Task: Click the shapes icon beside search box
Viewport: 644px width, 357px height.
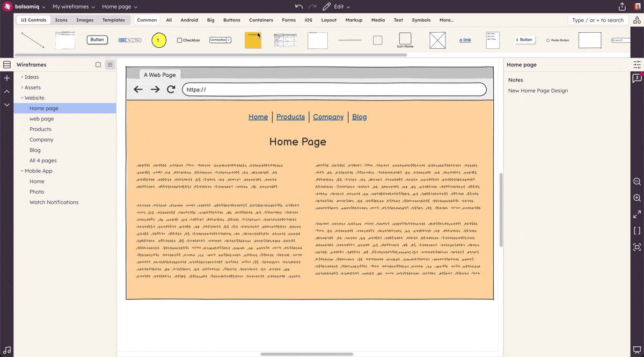Action: [637, 20]
